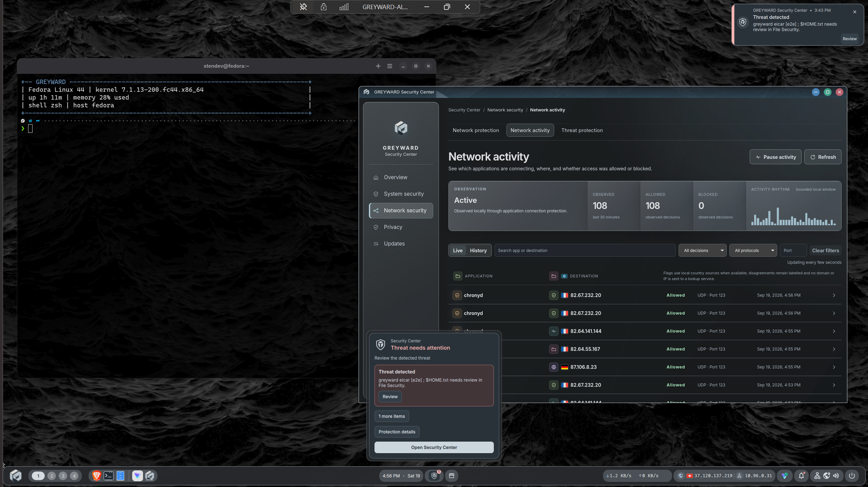The height and width of the screenshot is (487, 868).
Task: Select Overview in the sidebar
Action: pyautogui.click(x=401, y=177)
